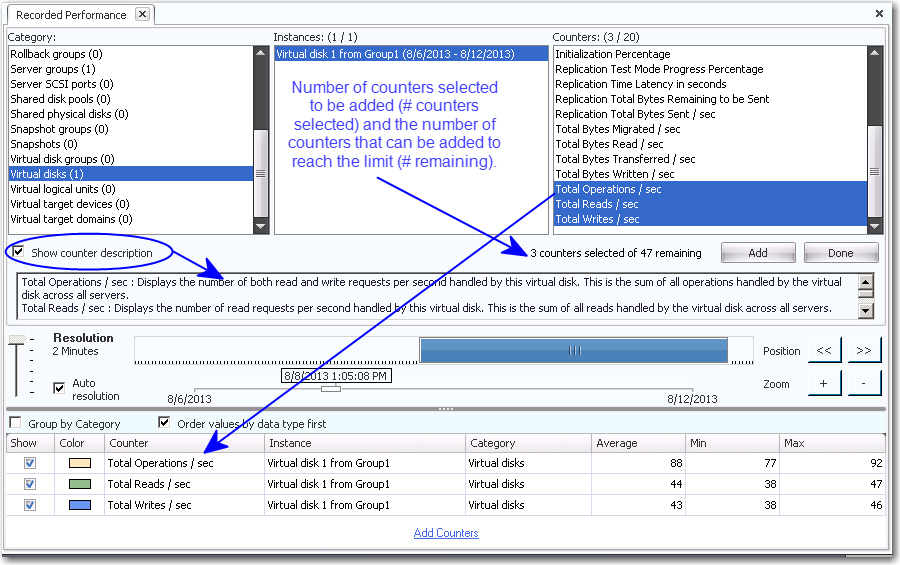Enable Group by Category checkbox
Image resolution: width=900 pixels, height=565 pixels.
pyautogui.click(x=15, y=423)
